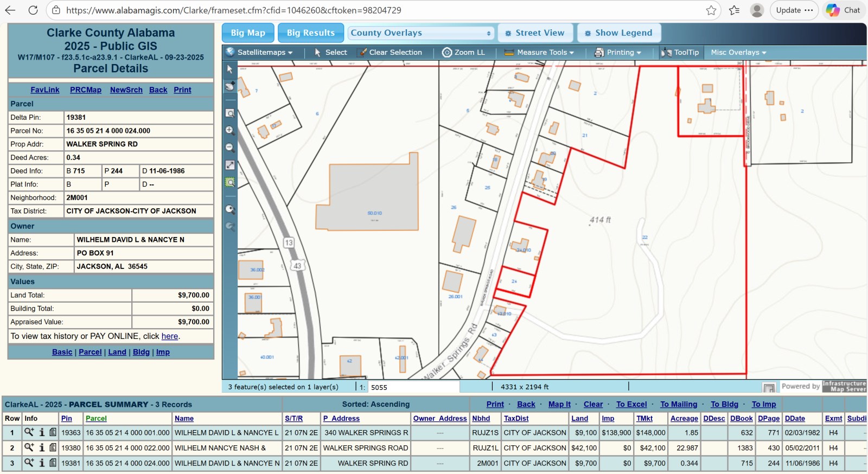868x474 pixels.
Task: Activate the pan hand tool
Action: coord(230,86)
